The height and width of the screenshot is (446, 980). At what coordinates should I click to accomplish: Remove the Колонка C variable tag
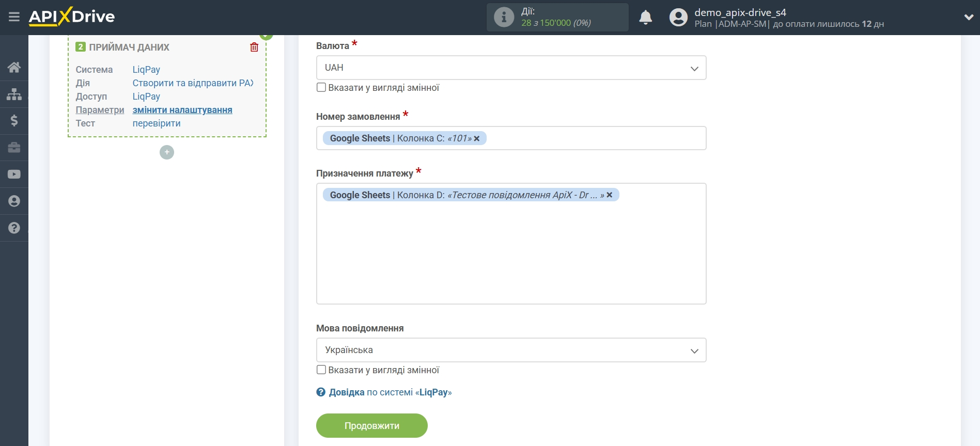[477, 138]
